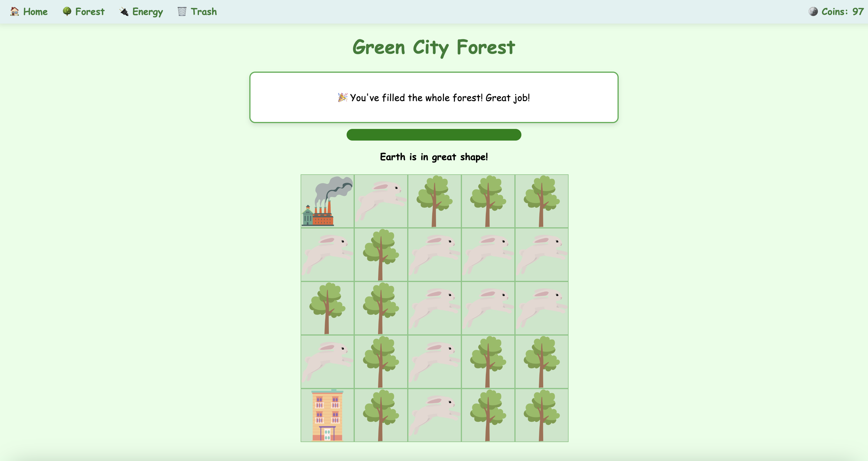Click the rabbit next to the factory
Image resolution: width=868 pixels, height=461 pixels.
tap(381, 201)
